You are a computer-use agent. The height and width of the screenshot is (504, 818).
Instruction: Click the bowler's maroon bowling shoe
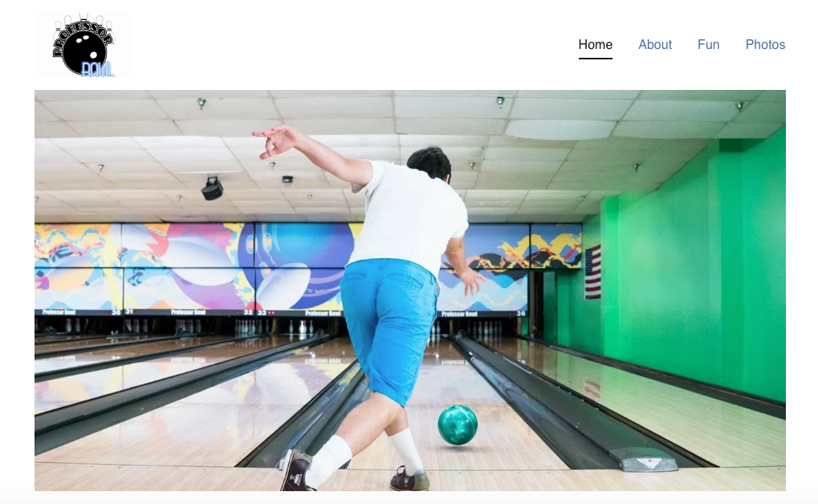(295, 470)
